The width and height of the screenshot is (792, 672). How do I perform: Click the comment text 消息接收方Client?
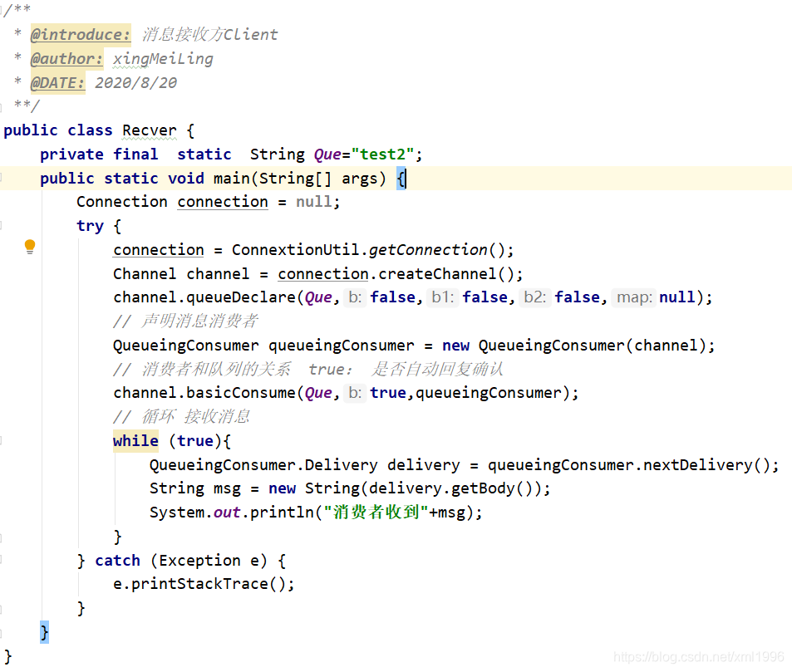pyautogui.click(x=209, y=34)
